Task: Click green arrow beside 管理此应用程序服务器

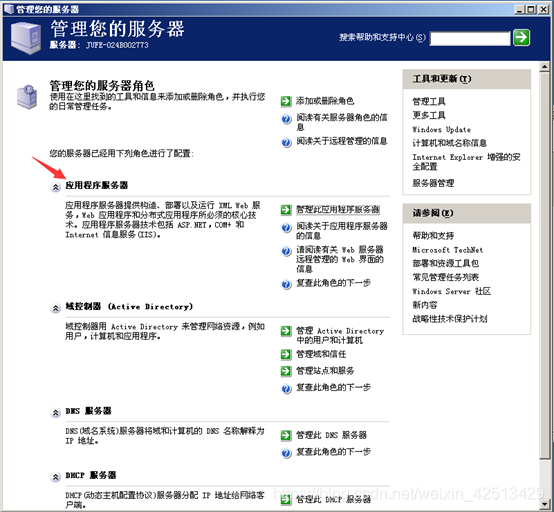Action: tap(285, 210)
